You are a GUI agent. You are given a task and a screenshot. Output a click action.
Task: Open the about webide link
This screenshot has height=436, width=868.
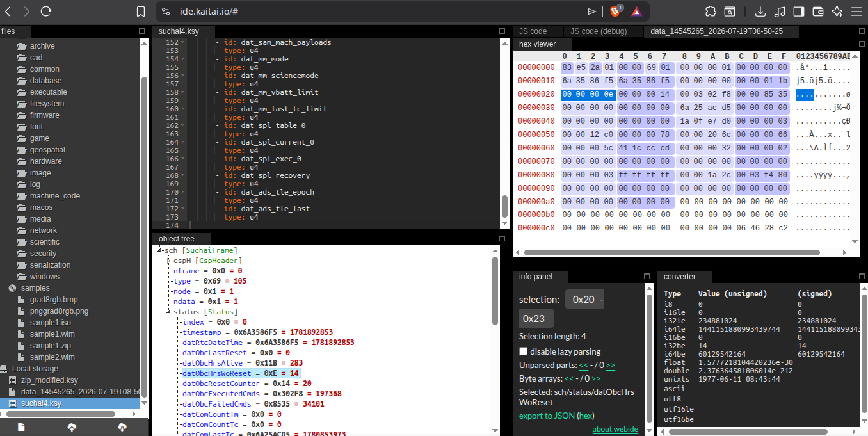(615, 429)
